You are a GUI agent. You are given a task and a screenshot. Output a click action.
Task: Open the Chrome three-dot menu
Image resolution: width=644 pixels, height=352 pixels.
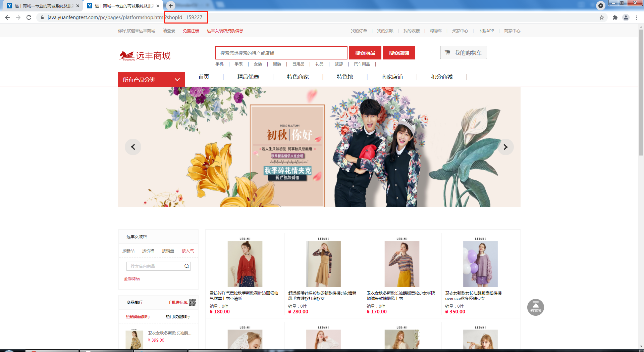[x=637, y=17]
